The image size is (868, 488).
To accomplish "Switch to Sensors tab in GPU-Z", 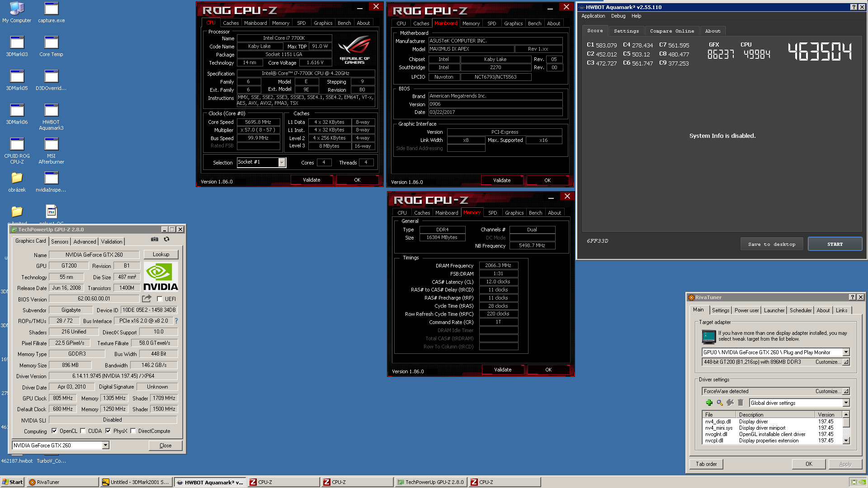I will coord(60,242).
